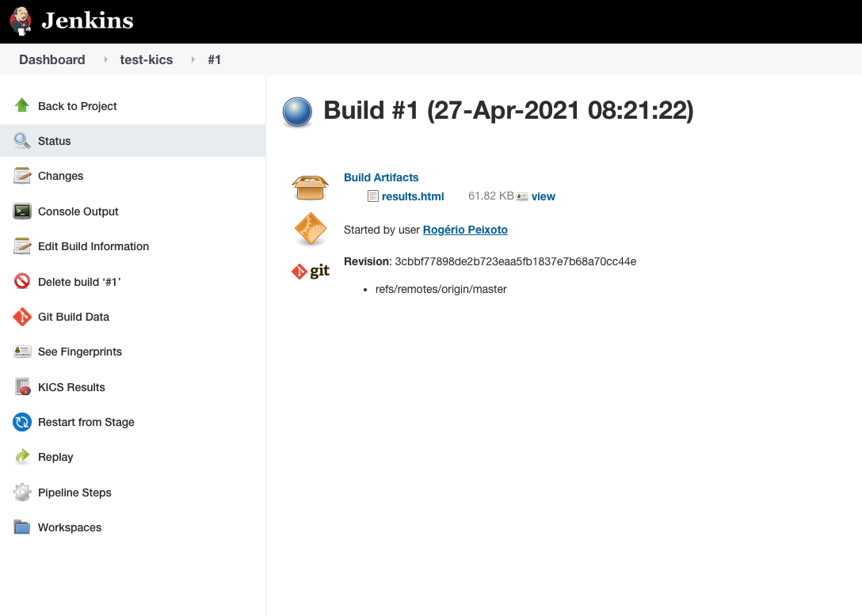Click the ID card See Fingerprints icon
The width and height of the screenshot is (862, 616).
tap(22, 352)
